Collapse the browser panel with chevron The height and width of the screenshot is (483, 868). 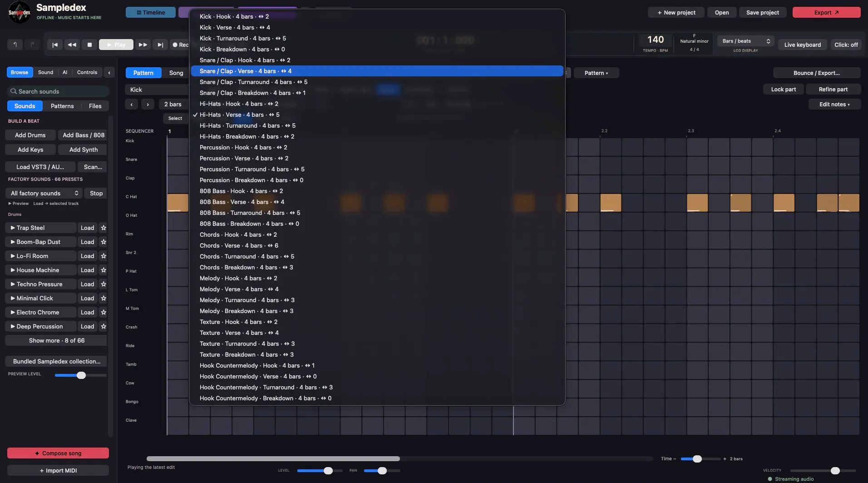(x=109, y=72)
